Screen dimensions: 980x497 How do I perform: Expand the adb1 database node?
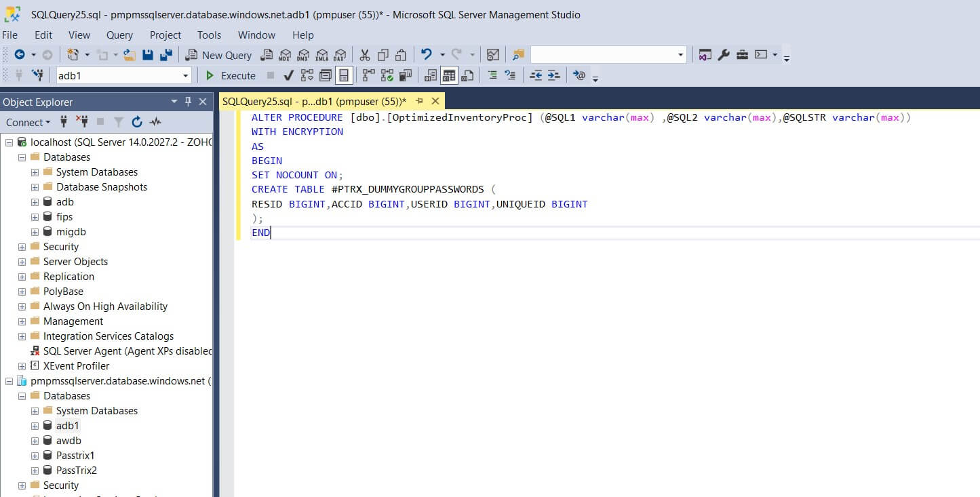35,426
